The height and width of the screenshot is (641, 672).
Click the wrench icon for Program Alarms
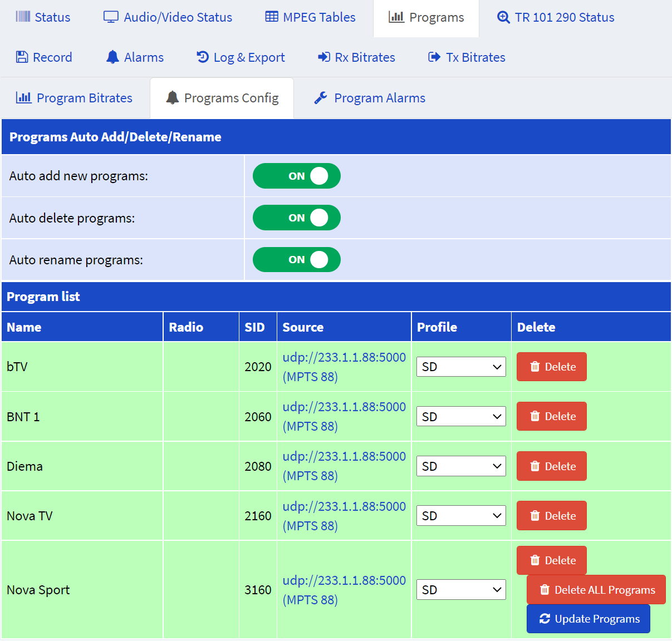tap(321, 98)
